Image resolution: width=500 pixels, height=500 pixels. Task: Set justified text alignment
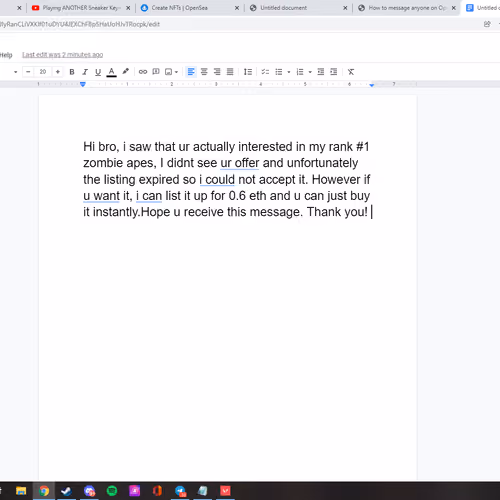tap(230, 72)
